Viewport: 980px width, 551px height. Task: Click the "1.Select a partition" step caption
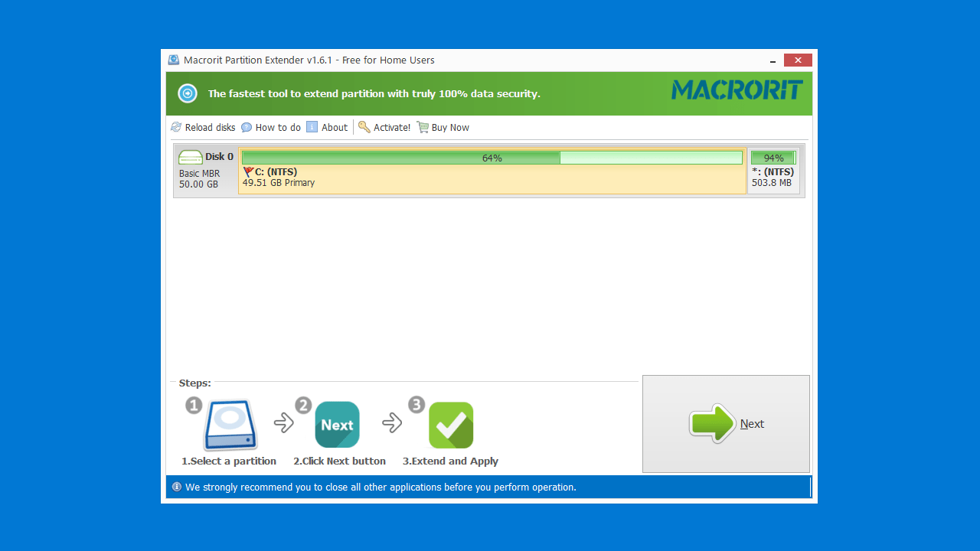229,461
